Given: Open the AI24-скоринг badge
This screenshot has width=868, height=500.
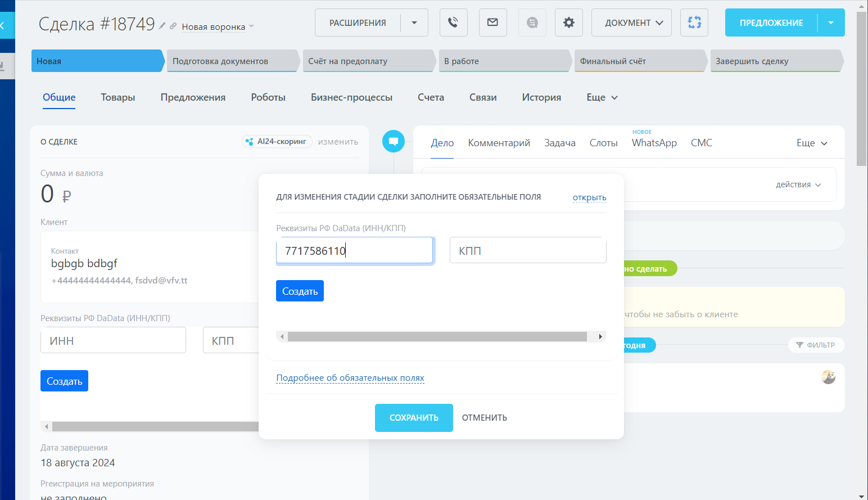Looking at the screenshot, I should click(277, 142).
